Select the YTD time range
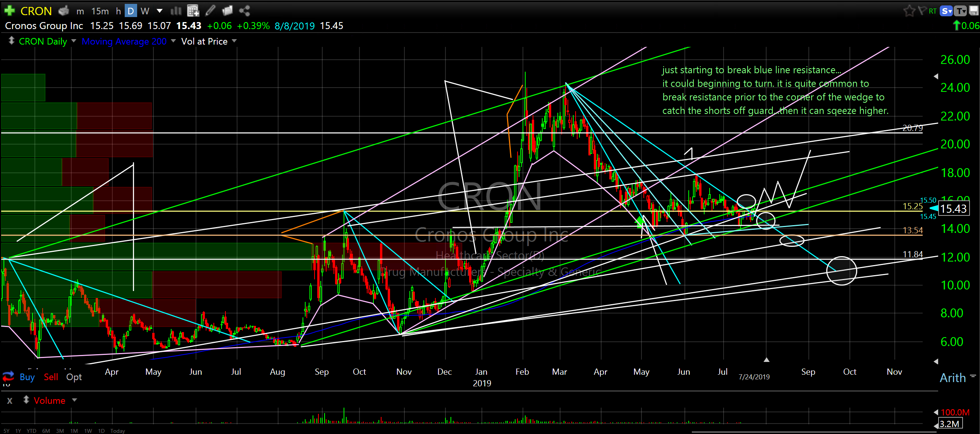The width and height of the screenshot is (980, 434). (x=31, y=431)
